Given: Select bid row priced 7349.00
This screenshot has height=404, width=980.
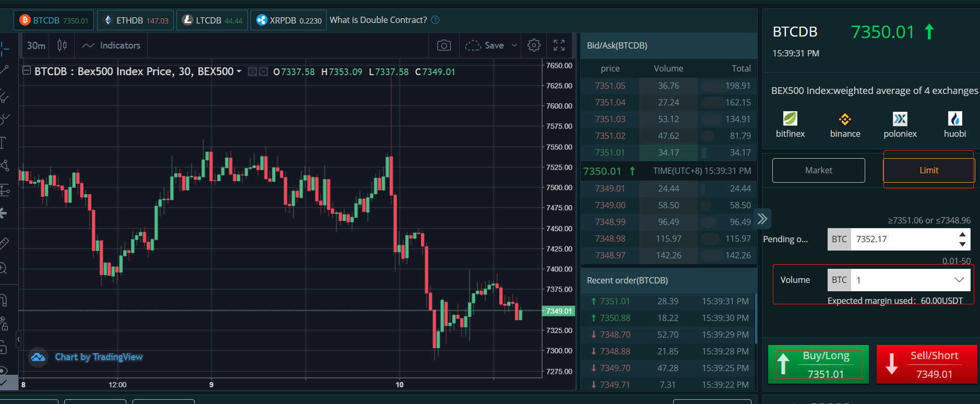Looking at the screenshot, I should (x=668, y=205).
